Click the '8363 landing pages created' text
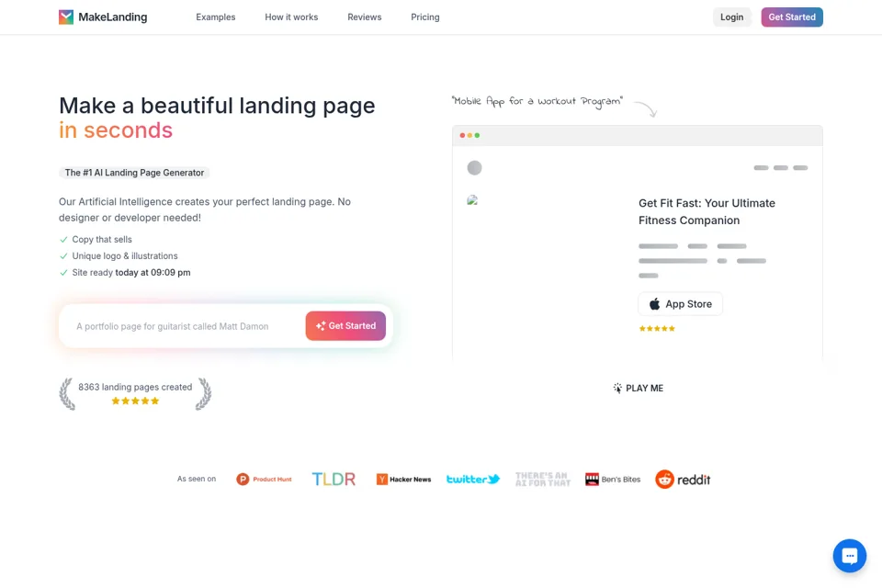This screenshot has height=588, width=882. (x=135, y=387)
